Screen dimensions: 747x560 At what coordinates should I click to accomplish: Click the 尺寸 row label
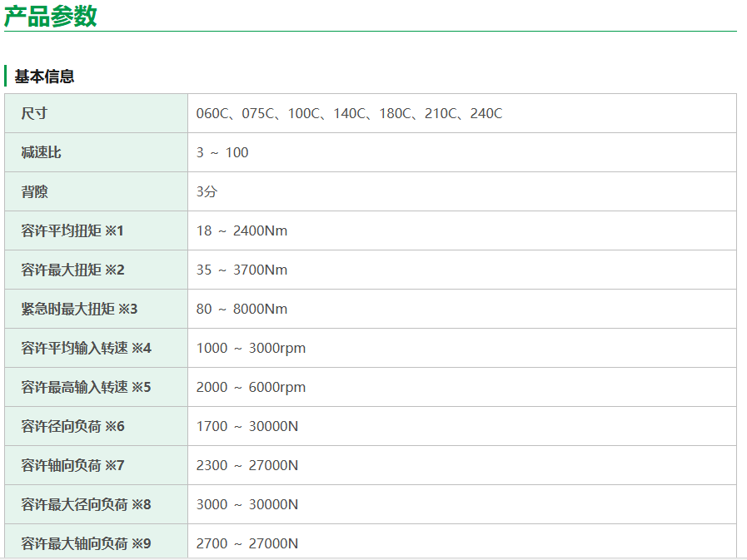click(x=35, y=113)
